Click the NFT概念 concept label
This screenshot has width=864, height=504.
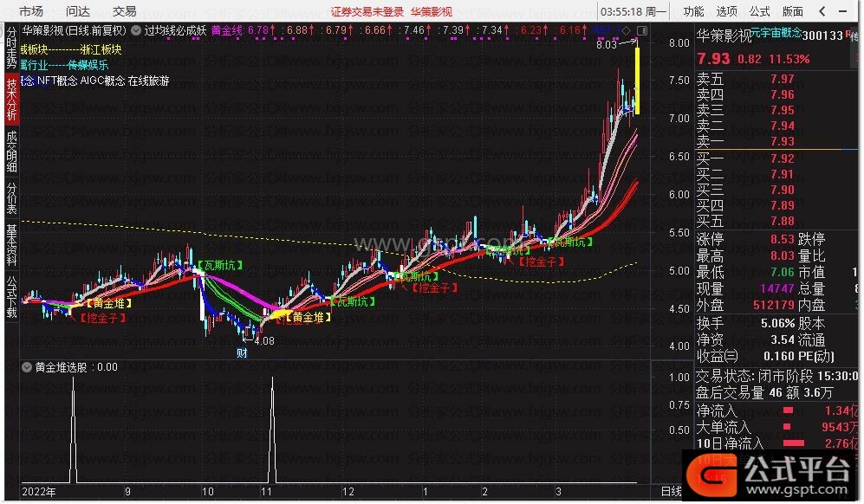coord(56,81)
